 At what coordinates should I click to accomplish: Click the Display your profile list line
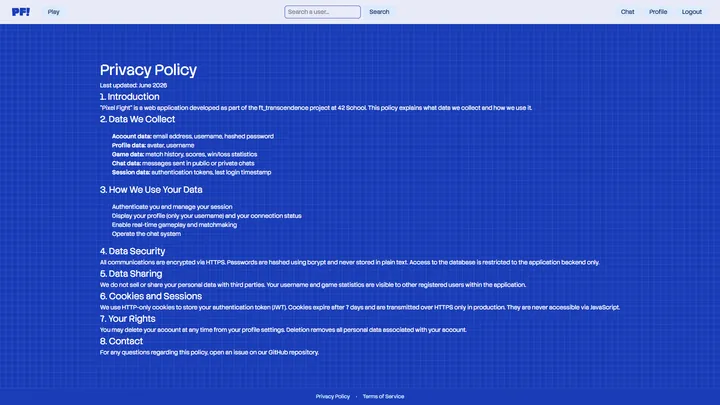pyautogui.click(x=207, y=216)
